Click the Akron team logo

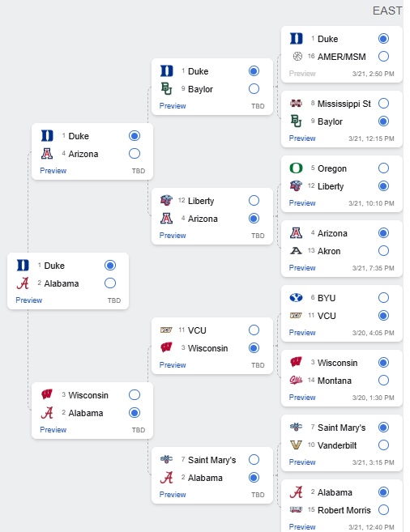pos(296,251)
